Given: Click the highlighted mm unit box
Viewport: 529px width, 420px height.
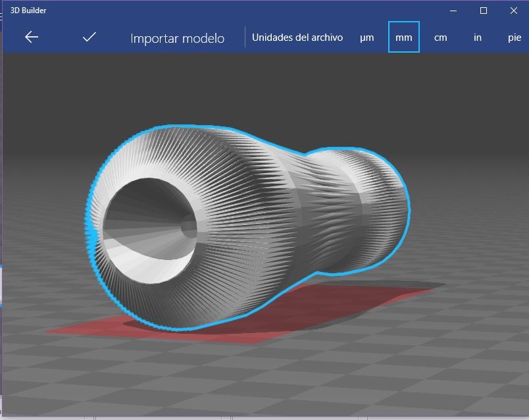Looking at the screenshot, I should point(403,38).
